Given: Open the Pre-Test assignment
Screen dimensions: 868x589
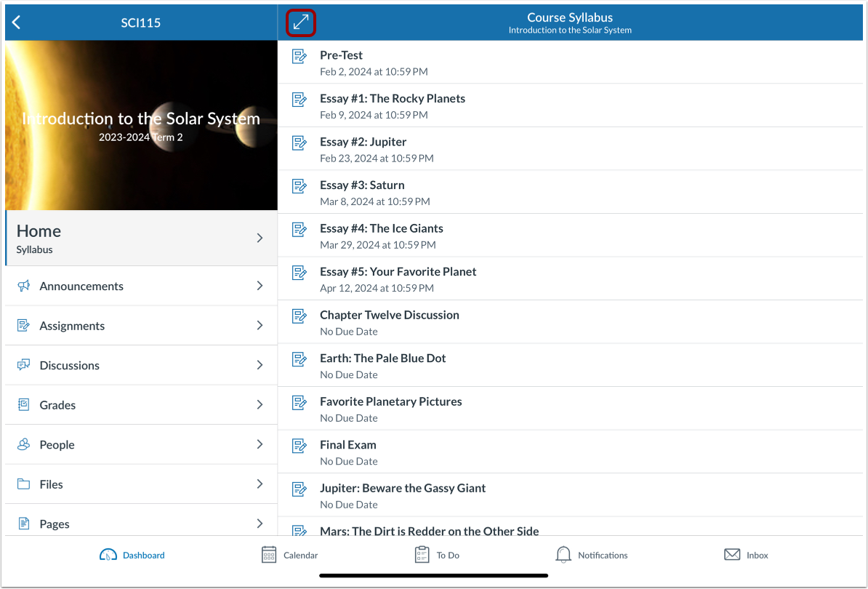Looking at the screenshot, I should click(x=342, y=55).
